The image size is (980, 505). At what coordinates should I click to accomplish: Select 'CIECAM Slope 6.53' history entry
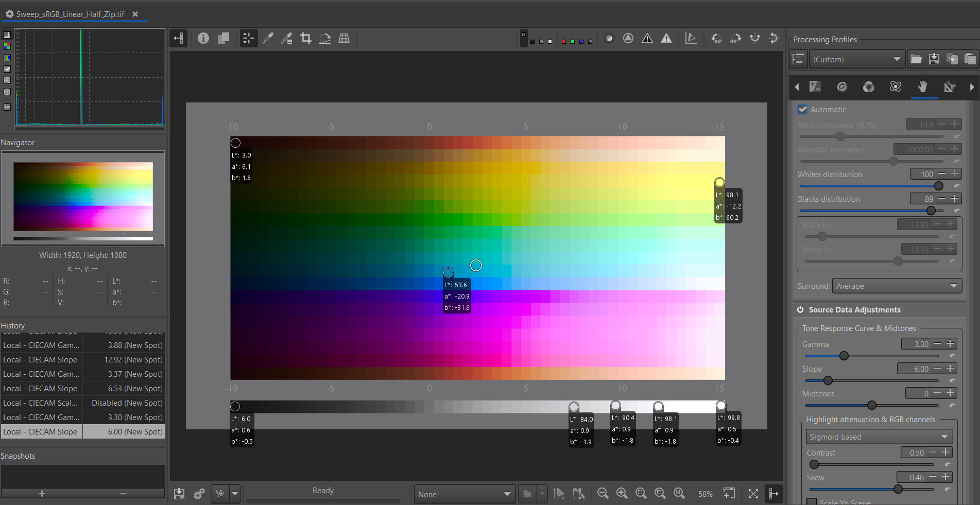(82, 389)
